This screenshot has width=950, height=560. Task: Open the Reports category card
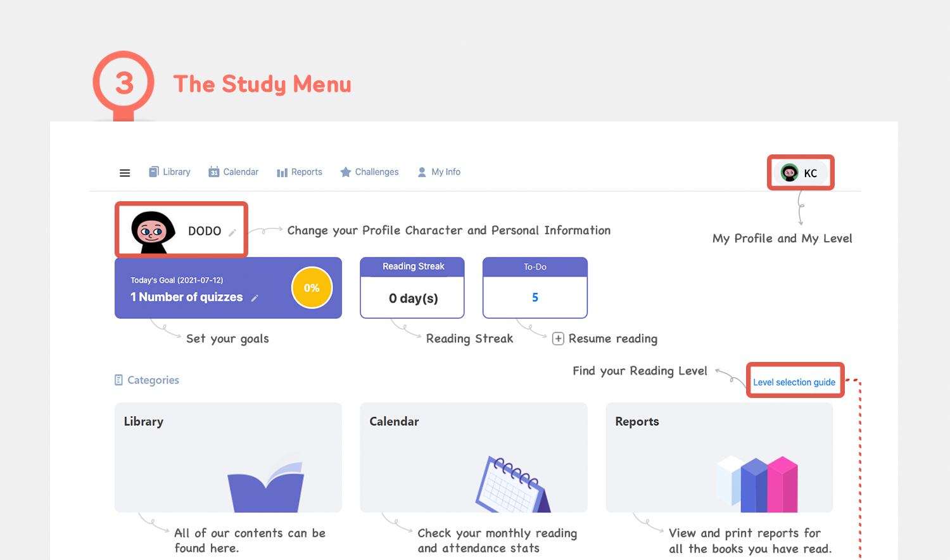(719, 457)
